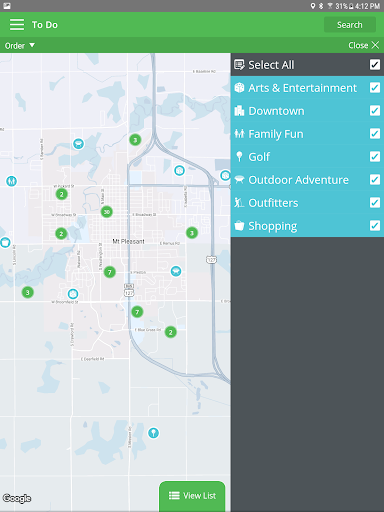
Task: Tap the family fun marker at map's left edge
Action: [11, 181]
